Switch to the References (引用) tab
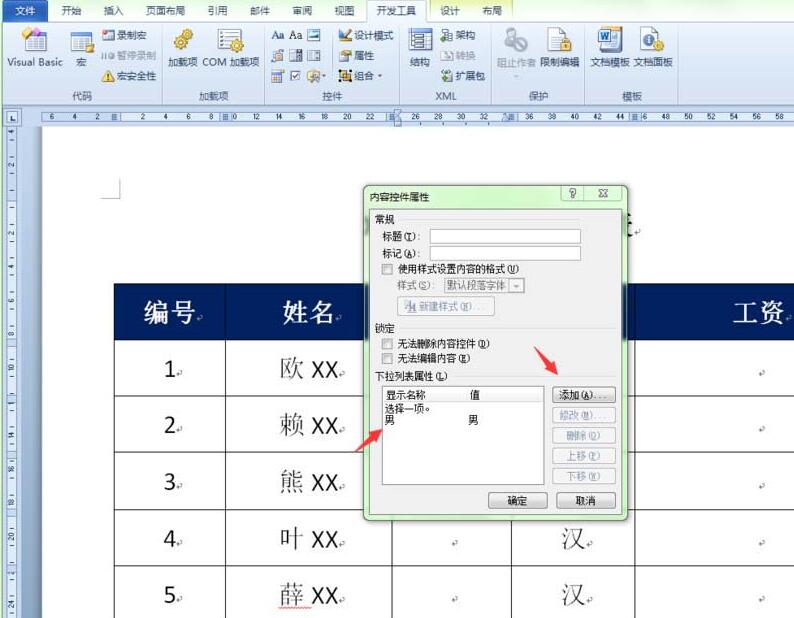This screenshot has width=794, height=618. coord(217,10)
